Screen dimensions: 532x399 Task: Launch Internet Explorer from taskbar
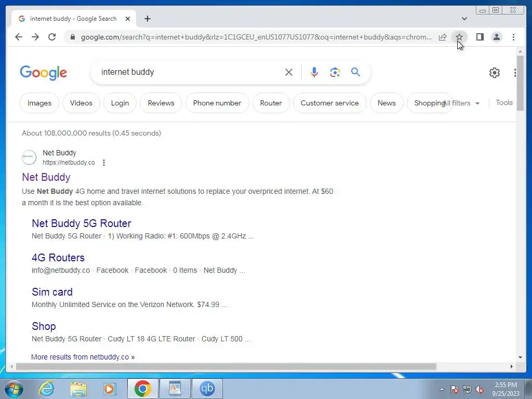(x=46, y=389)
